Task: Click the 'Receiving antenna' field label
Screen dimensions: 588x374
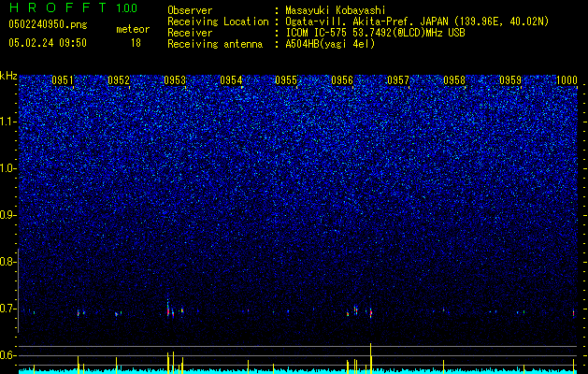Action: coord(215,44)
